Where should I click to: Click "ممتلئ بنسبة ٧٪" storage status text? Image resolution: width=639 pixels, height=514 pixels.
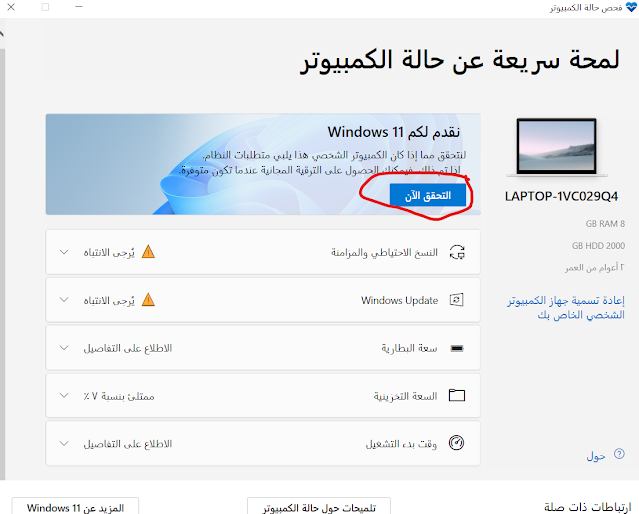pos(119,396)
